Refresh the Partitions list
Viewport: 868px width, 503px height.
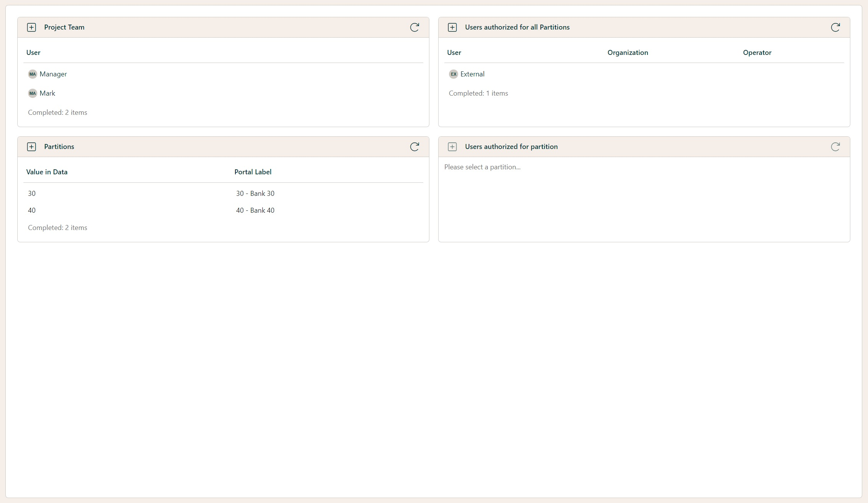pyautogui.click(x=414, y=147)
